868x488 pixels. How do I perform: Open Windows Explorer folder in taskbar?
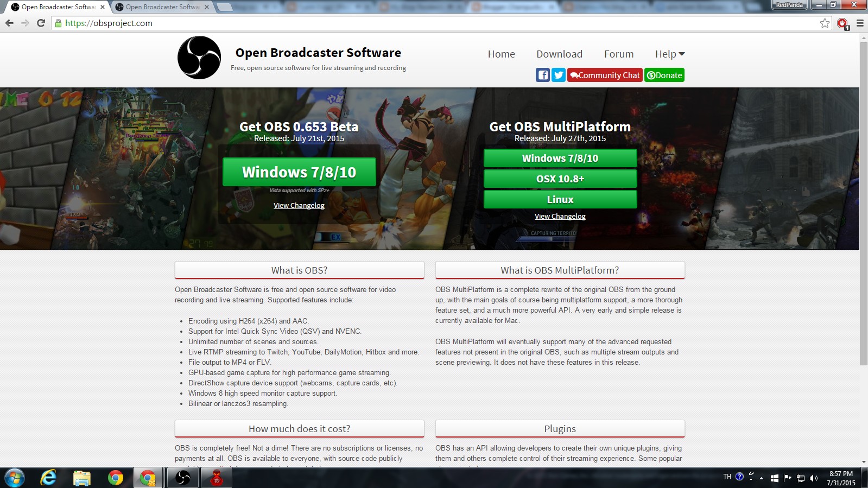pos(82,478)
